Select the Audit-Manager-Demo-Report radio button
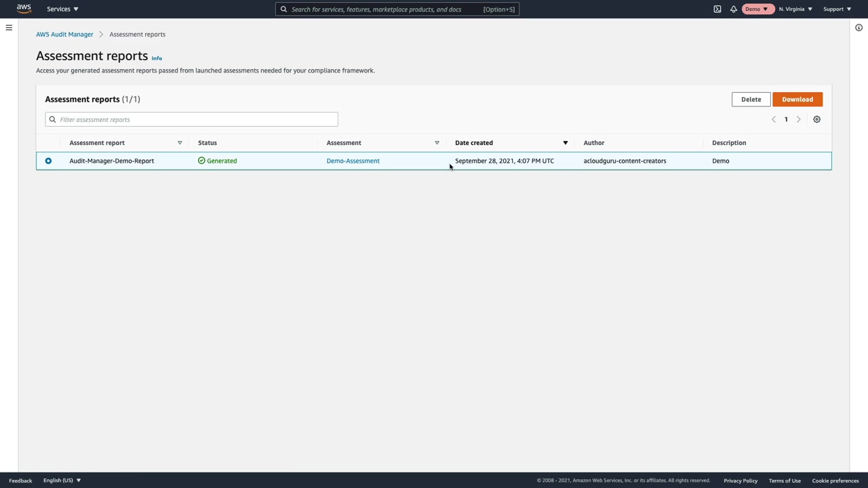868x488 pixels. pos(48,161)
